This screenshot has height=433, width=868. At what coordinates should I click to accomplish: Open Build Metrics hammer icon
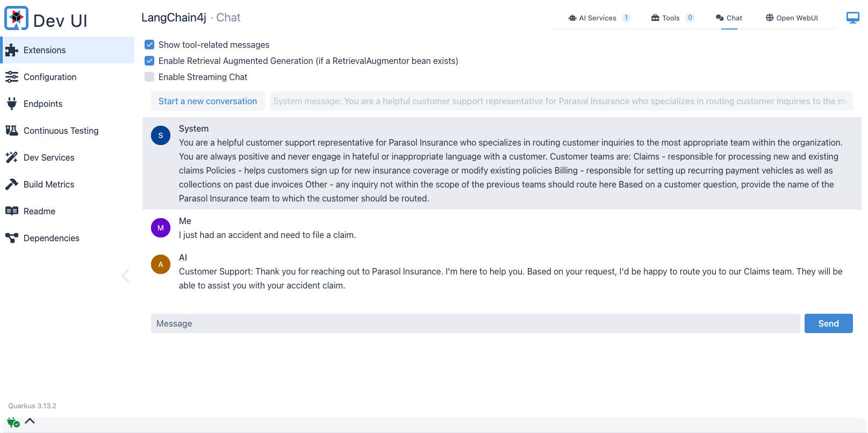click(12, 184)
